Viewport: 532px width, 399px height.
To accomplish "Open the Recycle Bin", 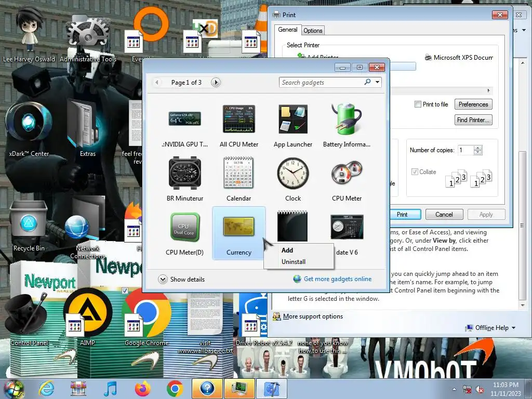I will tap(29, 225).
